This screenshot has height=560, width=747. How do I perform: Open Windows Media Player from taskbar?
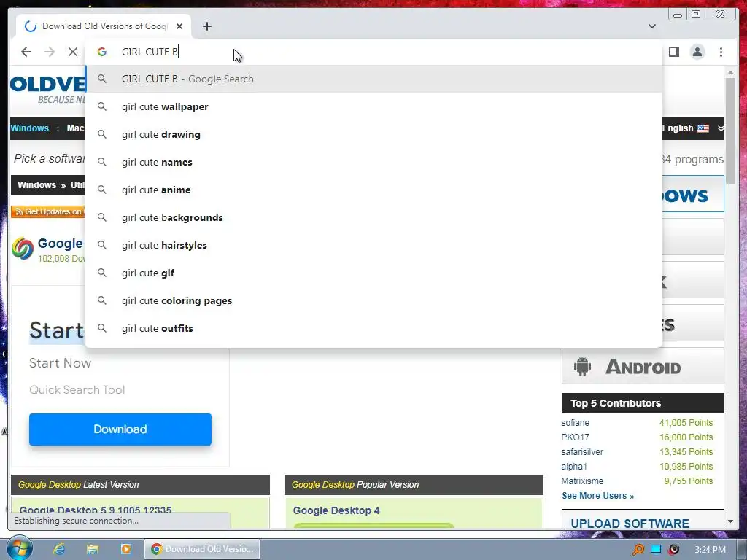(125, 549)
